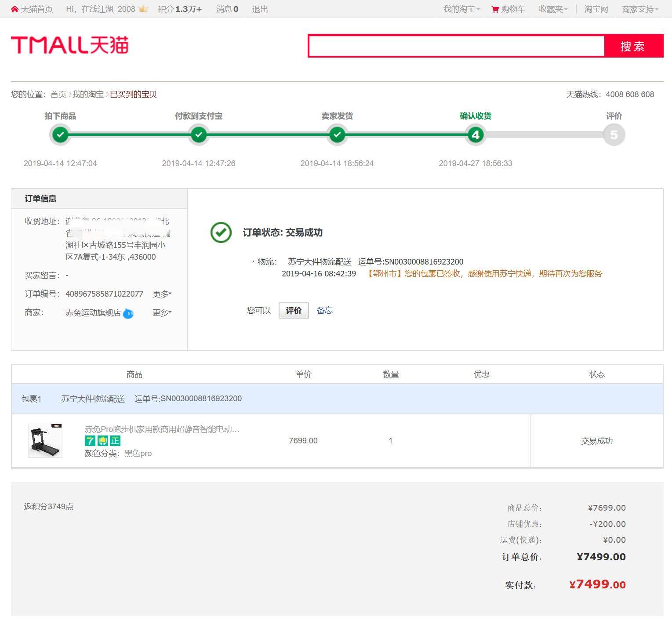Click the 评价 step 5 circle
The width and height of the screenshot is (672, 624).
pos(614,135)
